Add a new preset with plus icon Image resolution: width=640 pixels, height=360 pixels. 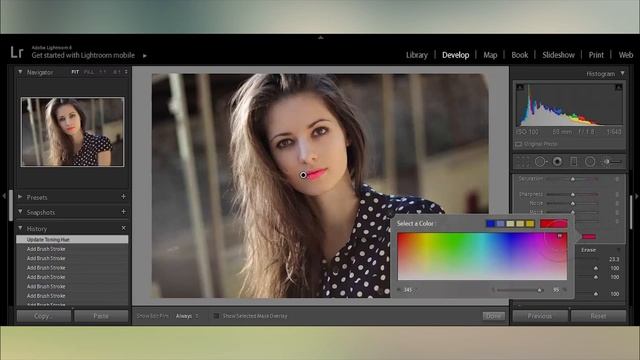[x=123, y=197]
